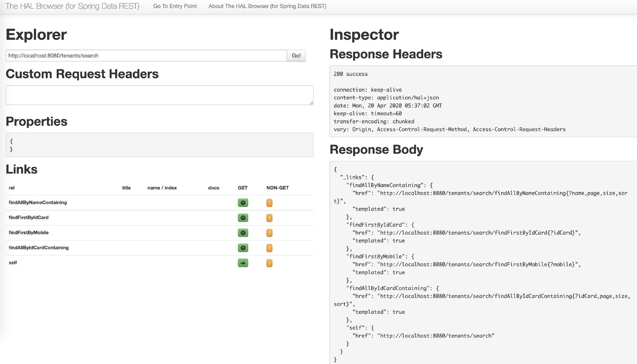
Task: Open GET query dialog for findFirstByIdCard
Action: [243, 218]
